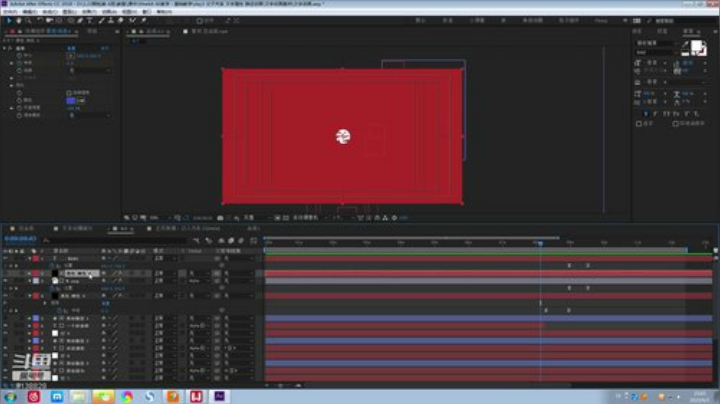Toggle All Caps in Character panel

(666, 113)
